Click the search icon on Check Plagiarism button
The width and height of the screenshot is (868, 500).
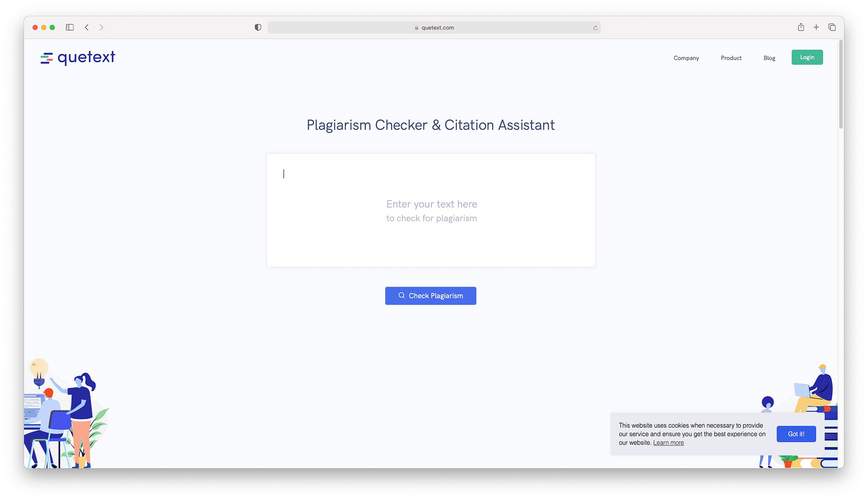click(401, 296)
